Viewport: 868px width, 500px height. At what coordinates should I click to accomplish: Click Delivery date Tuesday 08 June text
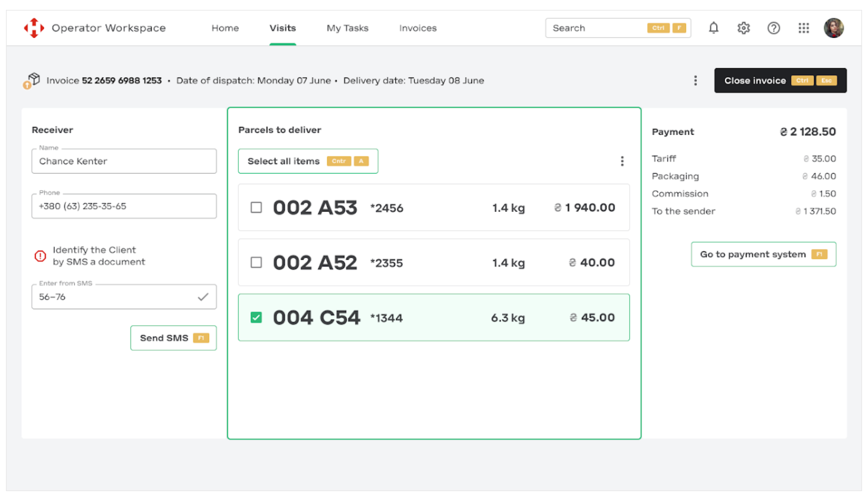[x=414, y=81]
